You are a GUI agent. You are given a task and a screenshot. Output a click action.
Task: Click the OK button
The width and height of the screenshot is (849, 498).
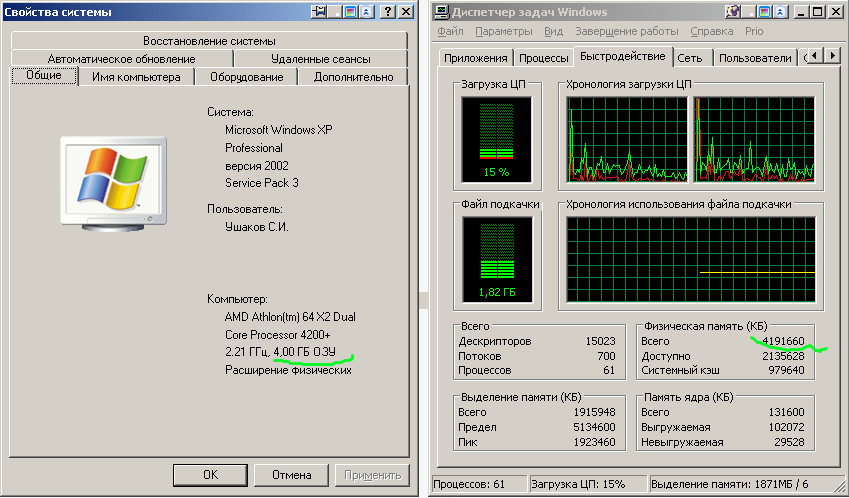pyautogui.click(x=210, y=475)
